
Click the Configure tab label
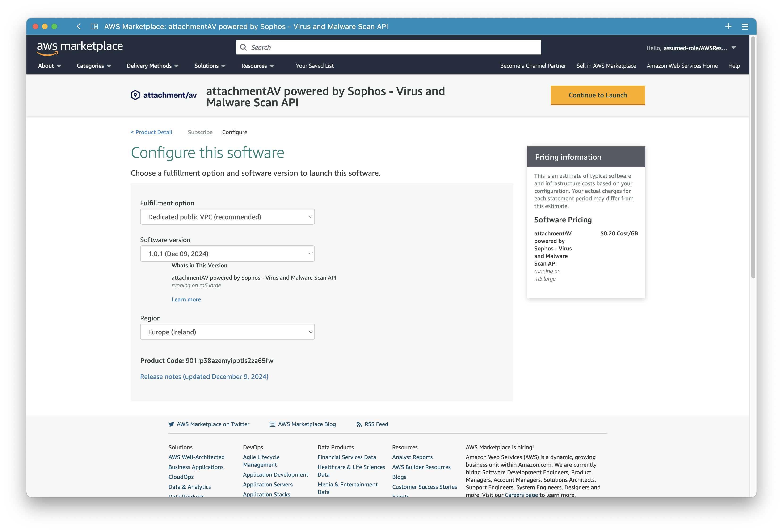[235, 132]
